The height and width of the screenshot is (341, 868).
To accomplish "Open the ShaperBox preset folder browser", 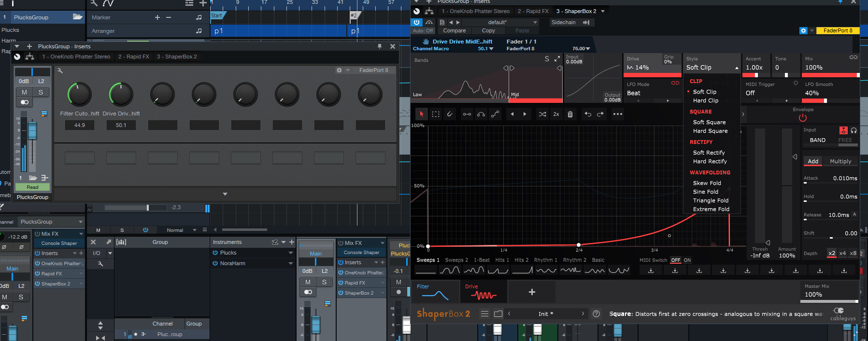I will pos(498,314).
